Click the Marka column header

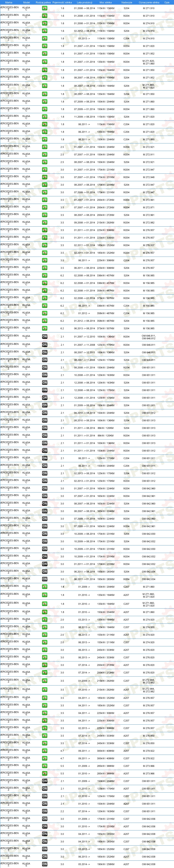9,2
